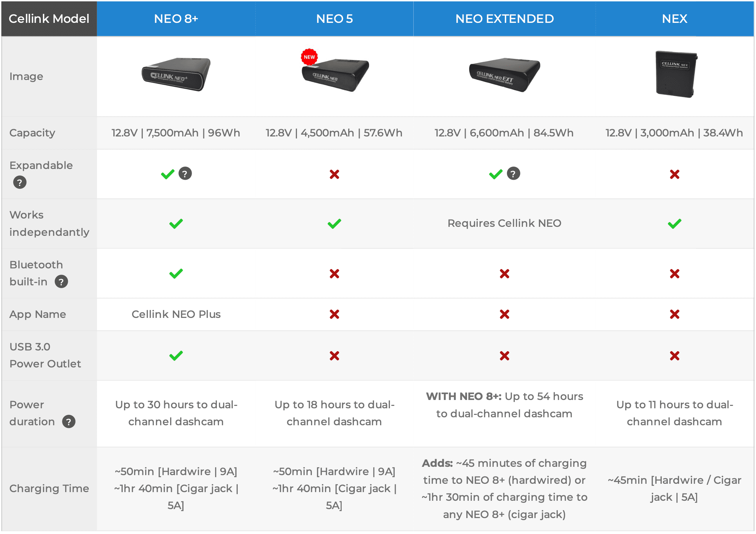Click the NEX works independently checkmark
Image resolution: width=756 pixels, height=534 pixels.
pos(674,224)
